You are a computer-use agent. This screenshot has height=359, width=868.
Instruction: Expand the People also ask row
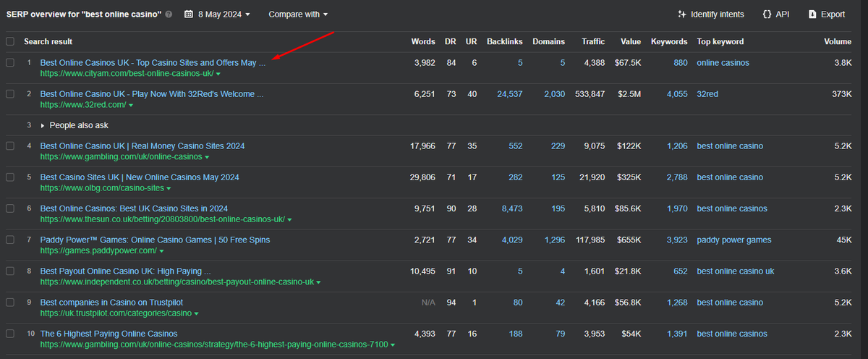tap(43, 125)
